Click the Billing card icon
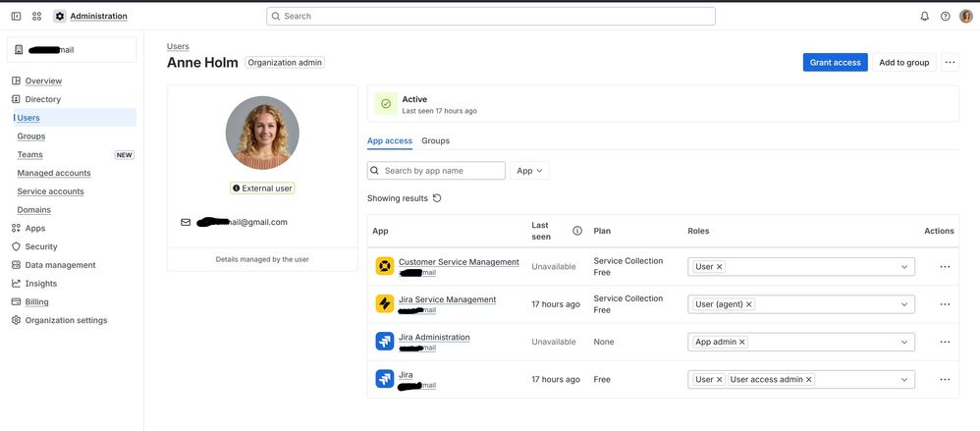 pyautogui.click(x=17, y=301)
